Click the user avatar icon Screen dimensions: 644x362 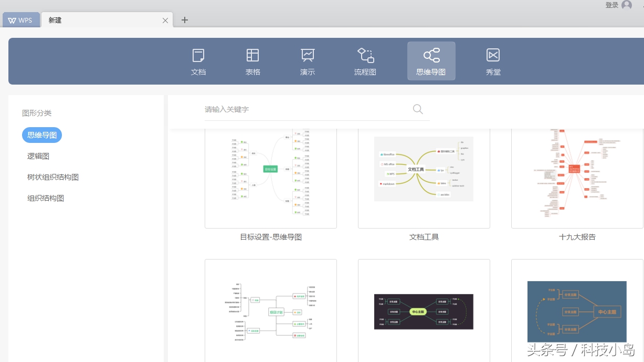click(x=626, y=5)
